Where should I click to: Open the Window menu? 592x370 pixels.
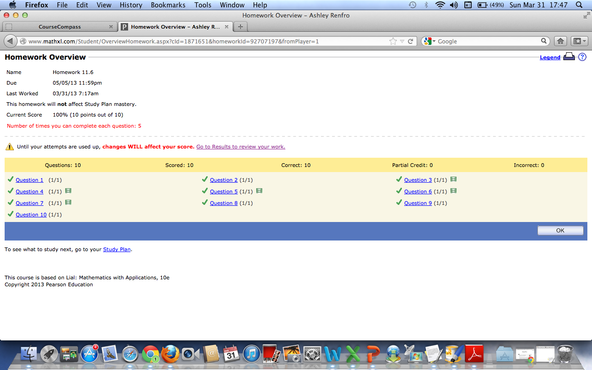[232, 5]
